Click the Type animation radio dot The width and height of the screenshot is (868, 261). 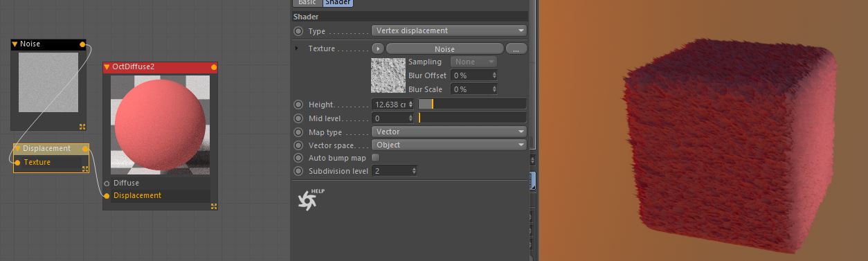[298, 31]
